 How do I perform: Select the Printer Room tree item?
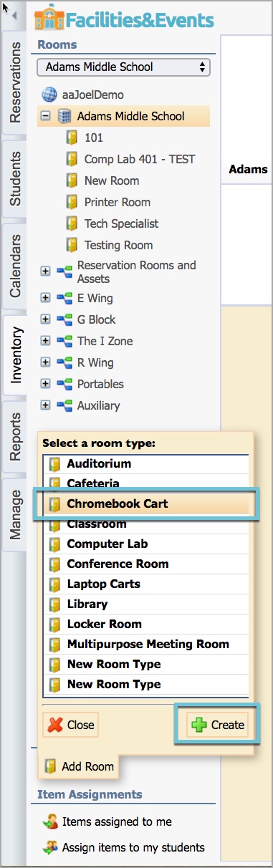pos(118,202)
